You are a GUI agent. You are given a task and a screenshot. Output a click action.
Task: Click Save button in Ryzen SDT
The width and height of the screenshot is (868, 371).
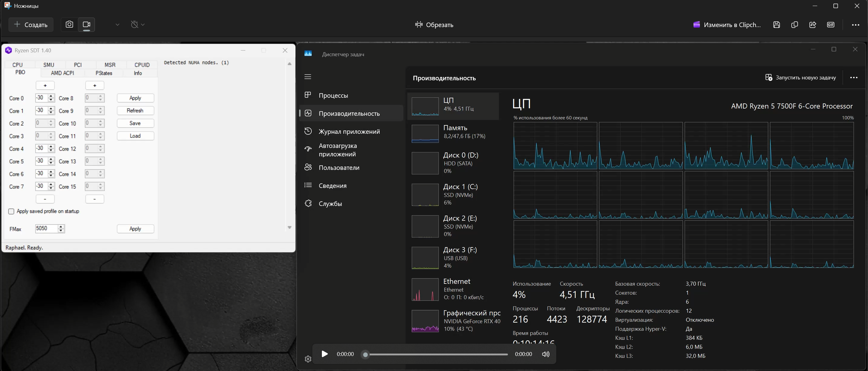click(136, 123)
